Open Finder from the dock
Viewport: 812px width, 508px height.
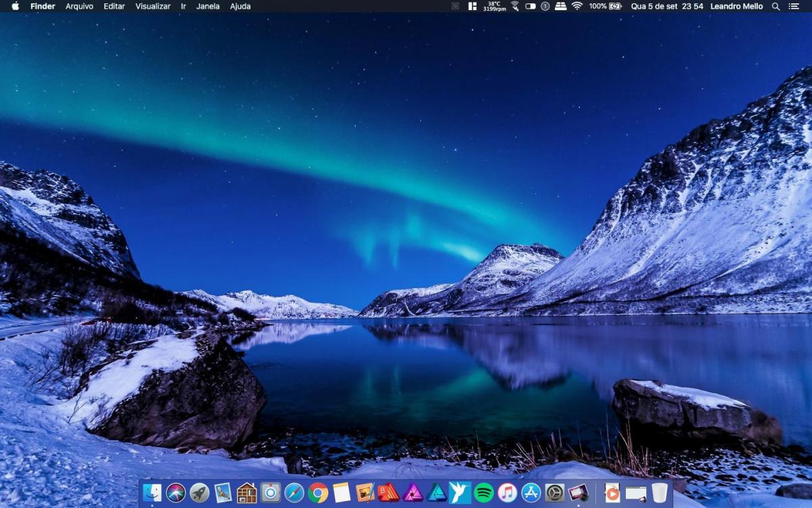point(152,492)
